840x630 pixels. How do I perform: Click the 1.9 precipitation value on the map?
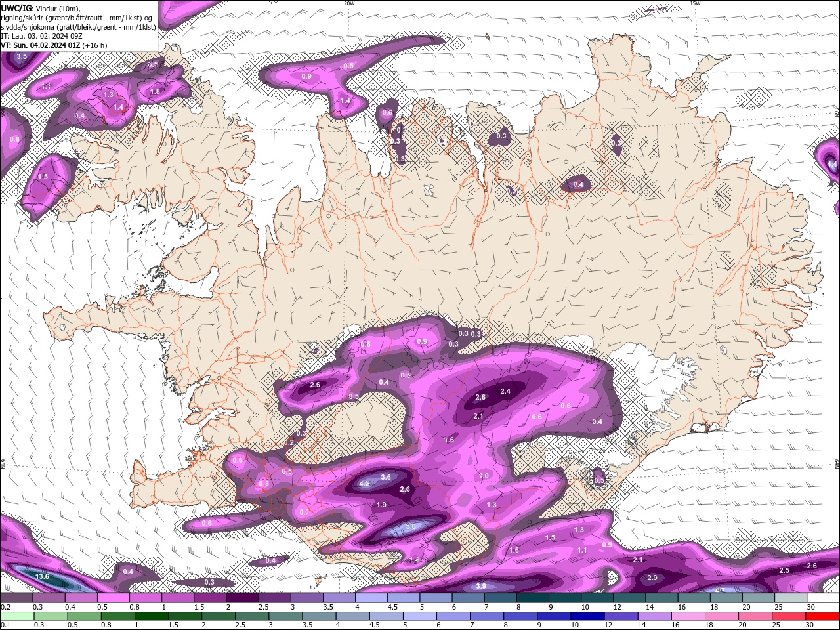click(x=381, y=505)
